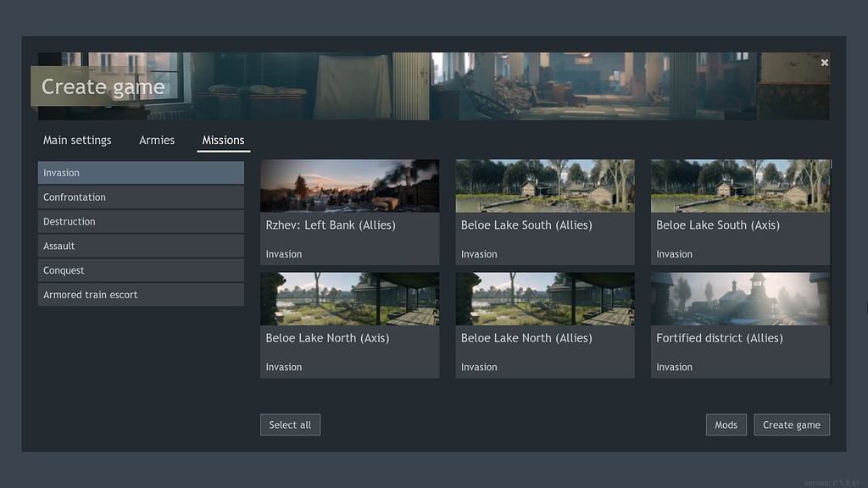868x488 pixels.
Task: Close the Create game window
Action: coord(824,62)
